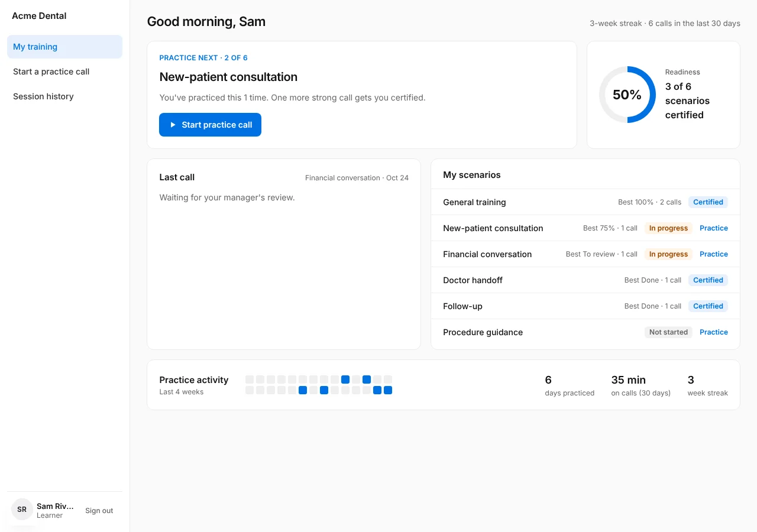Practice the New-patient consultation scenario

click(x=714, y=228)
